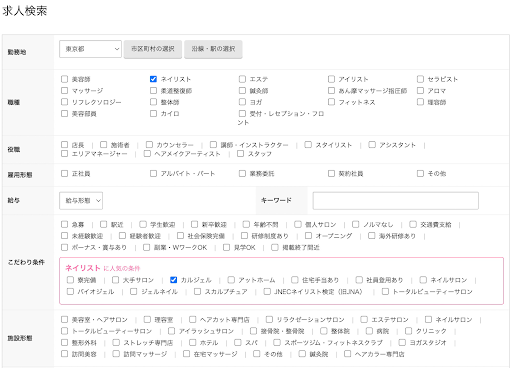Open the 東京都 prefecture dropdown
The height and width of the screenshot is (368, 512).
[x=90, y=49]
